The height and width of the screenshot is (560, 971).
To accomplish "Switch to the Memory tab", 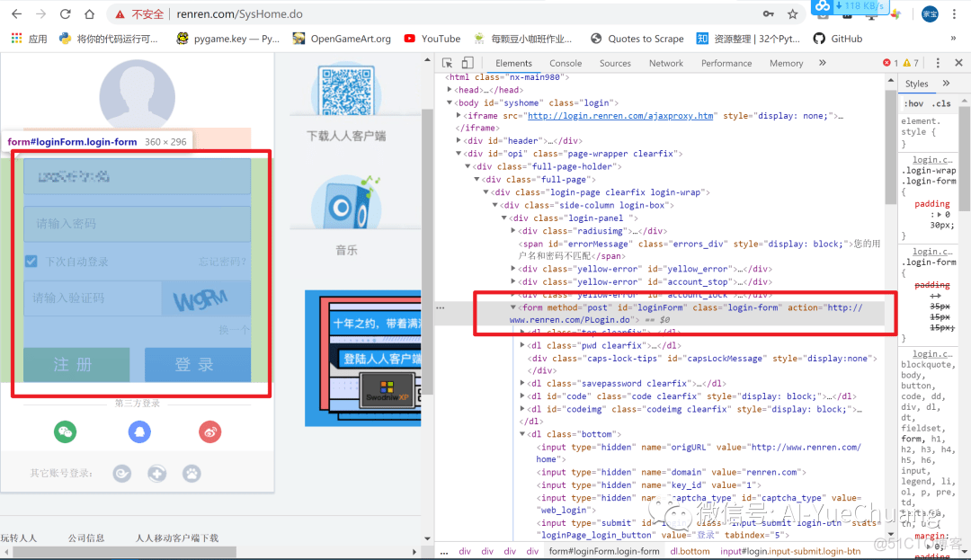I will pyautogui.click(x=786, y=63).
